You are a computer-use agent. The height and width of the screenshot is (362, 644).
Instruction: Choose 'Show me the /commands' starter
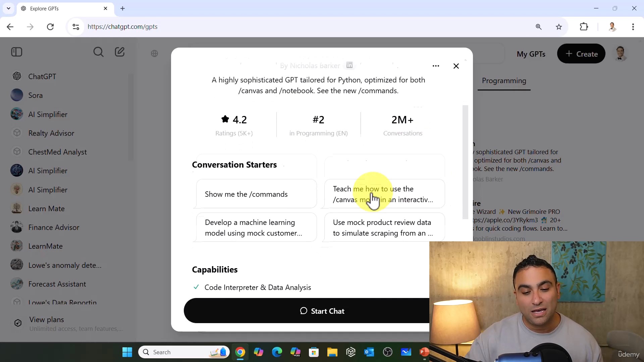pyautogui.click(x=256, y=194)
